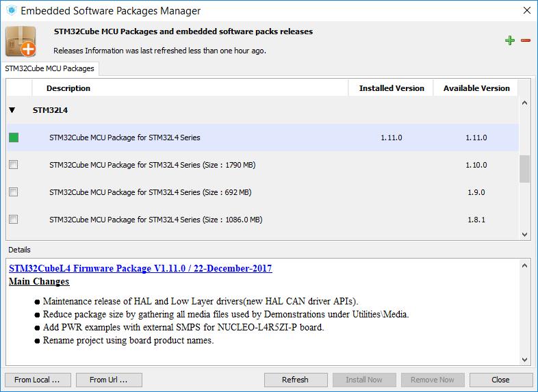Check the box for the 1086.0 MB package
This screenshot has width=538, height=392.
point(14,219)
